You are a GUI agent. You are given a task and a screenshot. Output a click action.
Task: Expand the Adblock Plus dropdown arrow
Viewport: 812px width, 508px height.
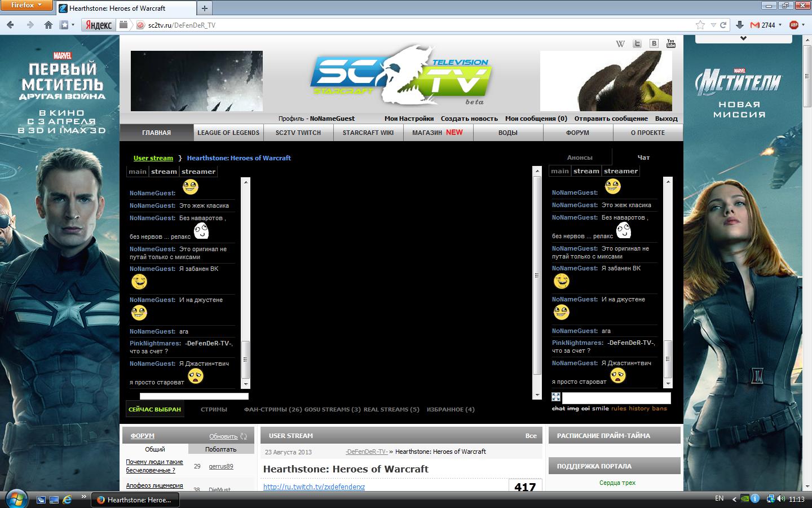coord(804,25)
